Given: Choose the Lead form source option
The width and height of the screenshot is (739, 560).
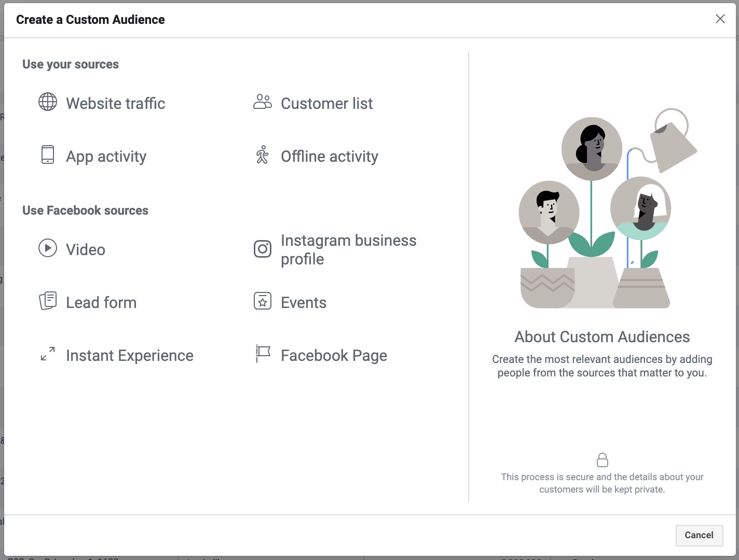Looking at the screenshot, I should [101, 302].
